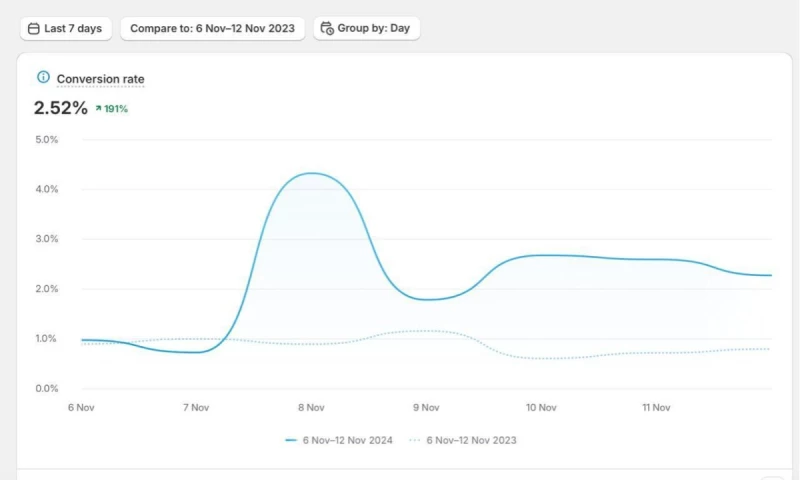Click the dotted line legend marker for 2023

416,440
